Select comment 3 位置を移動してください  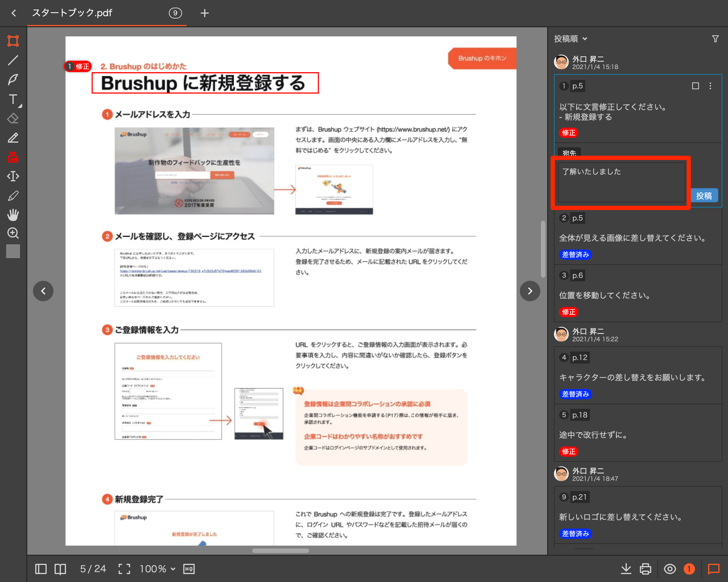coord(638,293)
